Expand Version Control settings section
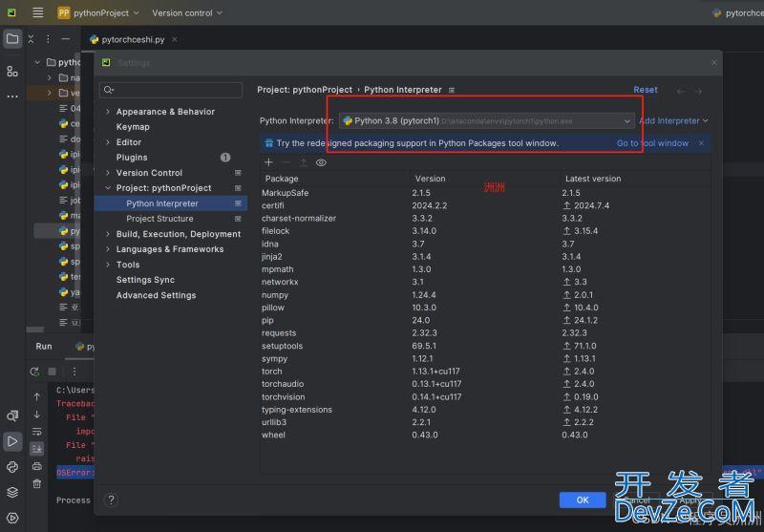 point(108,173)
